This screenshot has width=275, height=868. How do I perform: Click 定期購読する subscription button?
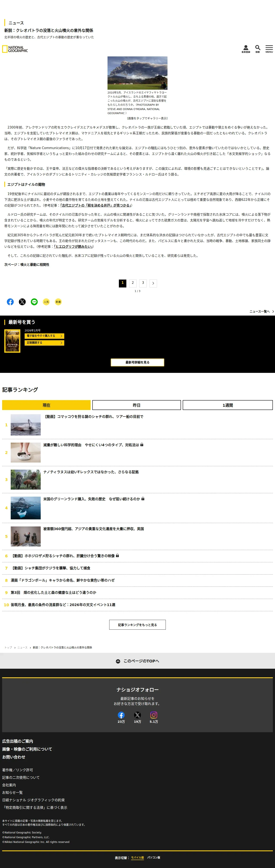pos(44,343)
